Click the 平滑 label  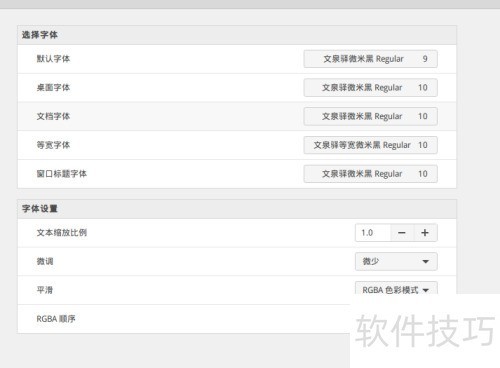(45, 290)
